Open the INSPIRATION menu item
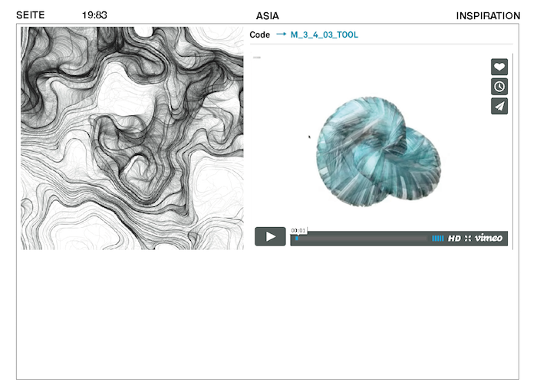This screenshot has width=537, height=392. 488,16
